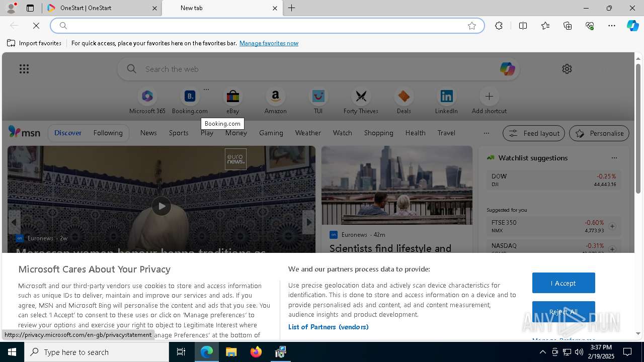Open the notification center icon
This screenshot has width=644, height=362.
pos(627,352)
